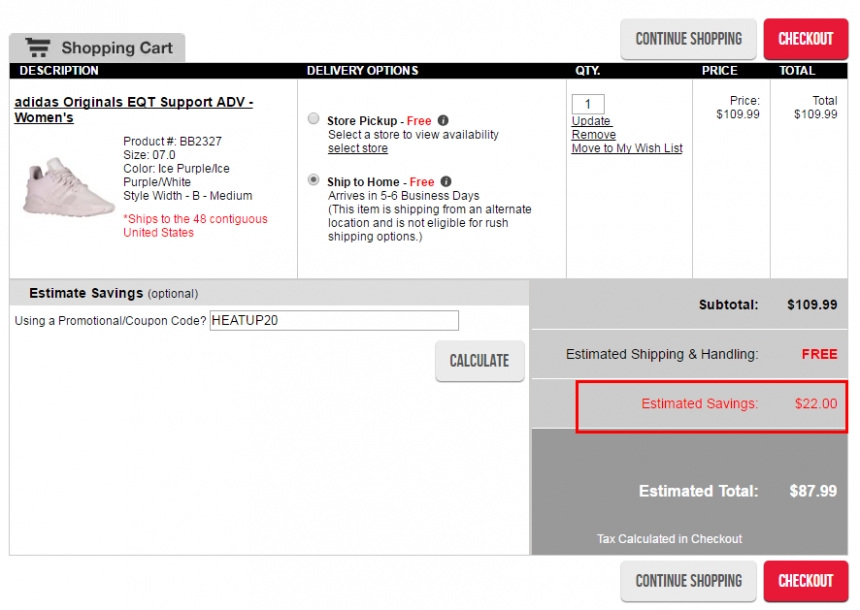Screen dimensions: 860x610
Task: Click the promotional coupon code field
Action: [x=334, y=320]
